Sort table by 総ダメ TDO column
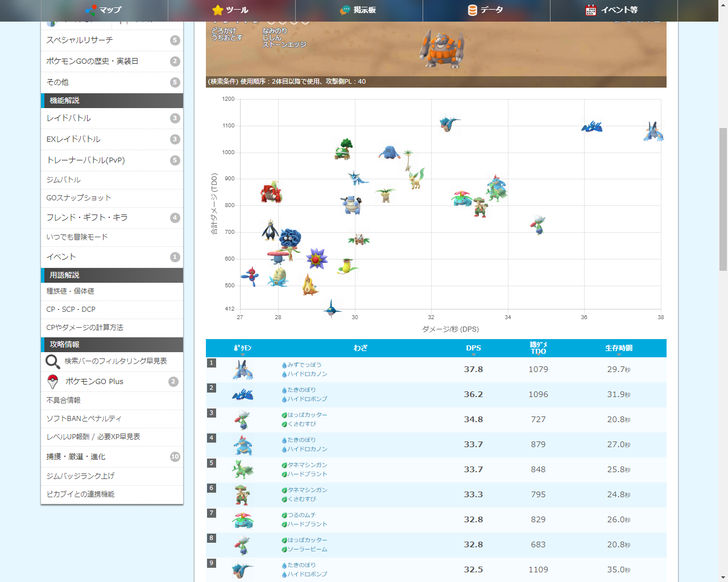This screenshot has height=582, width=728. (539, 348)
